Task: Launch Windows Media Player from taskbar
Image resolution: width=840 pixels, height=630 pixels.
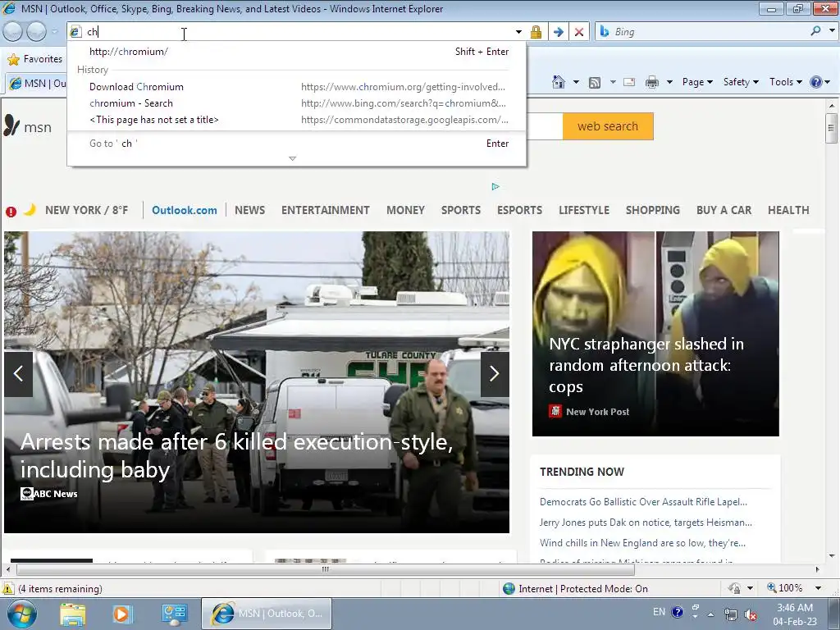Action: [x=122, y=614]
